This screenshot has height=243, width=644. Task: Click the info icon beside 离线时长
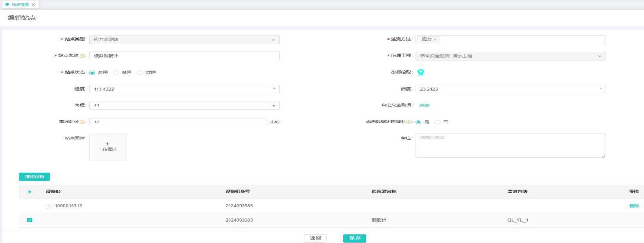pos(81,122)
